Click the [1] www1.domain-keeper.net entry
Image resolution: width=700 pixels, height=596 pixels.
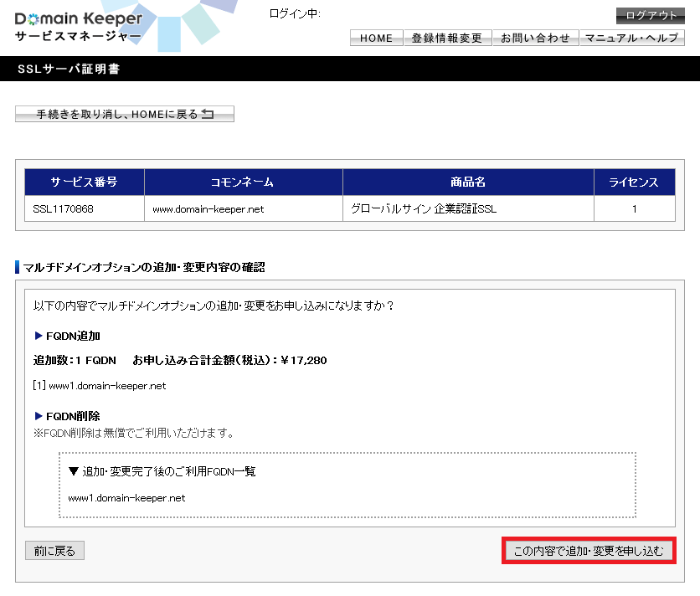point(100,386)
